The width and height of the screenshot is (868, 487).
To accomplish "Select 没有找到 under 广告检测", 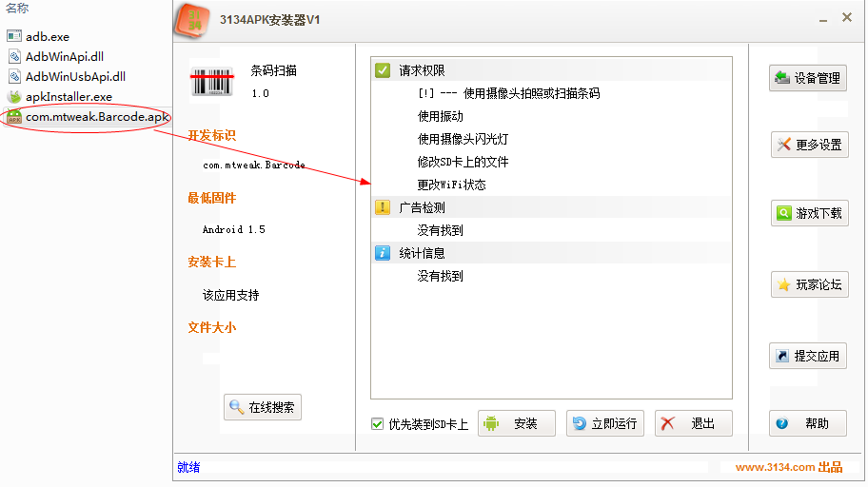I will pyautogui.click(x=551, y=230).
